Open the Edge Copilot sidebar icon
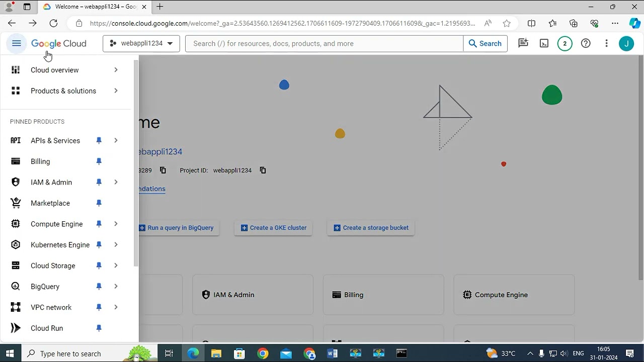This screenshot has height=362, width=644. [634, 23]
